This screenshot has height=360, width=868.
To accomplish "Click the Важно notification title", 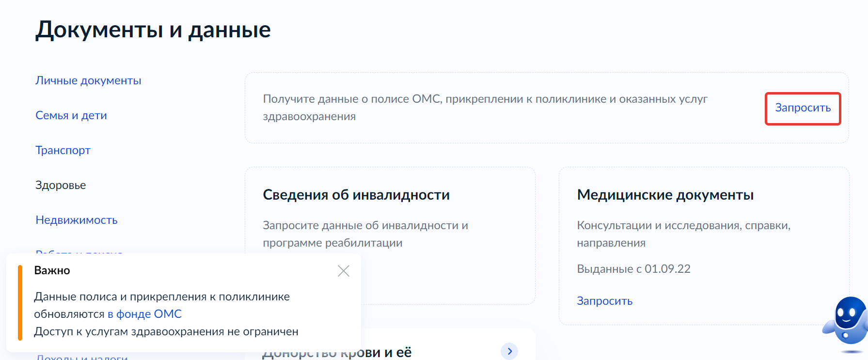I will coord(52,270).
